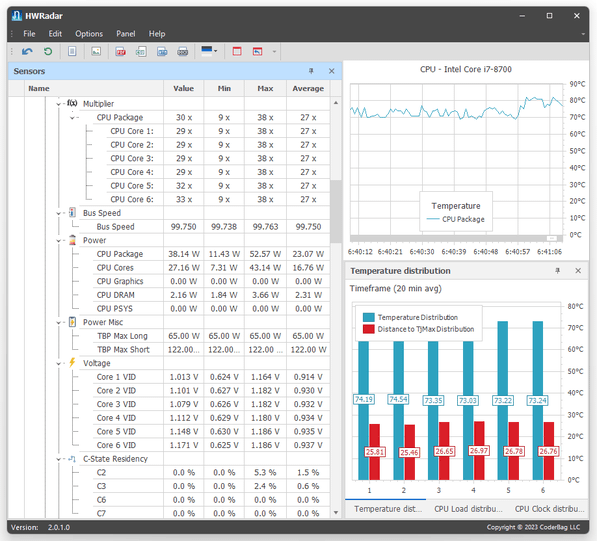Image resolution: width=597 pixels, height=541 pixels.
Task: Click the Multiplier f(x) icon
Action: [72, 103]
